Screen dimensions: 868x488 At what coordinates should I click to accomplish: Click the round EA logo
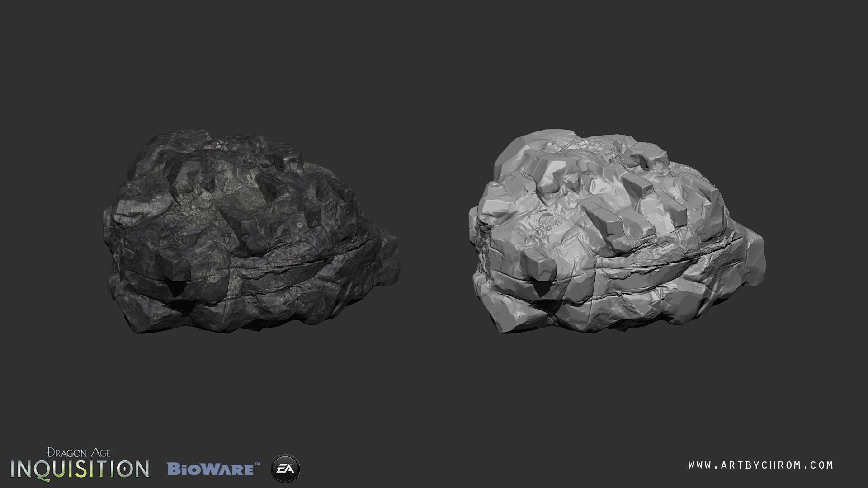(x=285, y=469)
